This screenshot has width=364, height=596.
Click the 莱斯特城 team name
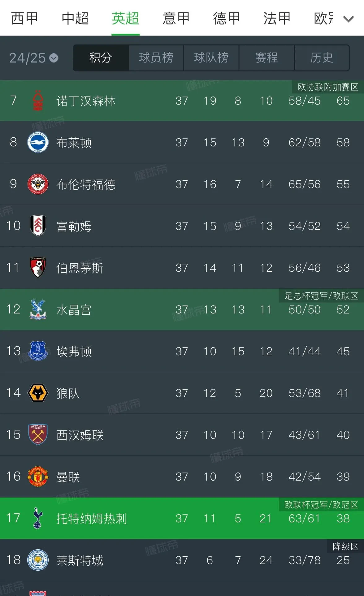click(x=80, y=560)
